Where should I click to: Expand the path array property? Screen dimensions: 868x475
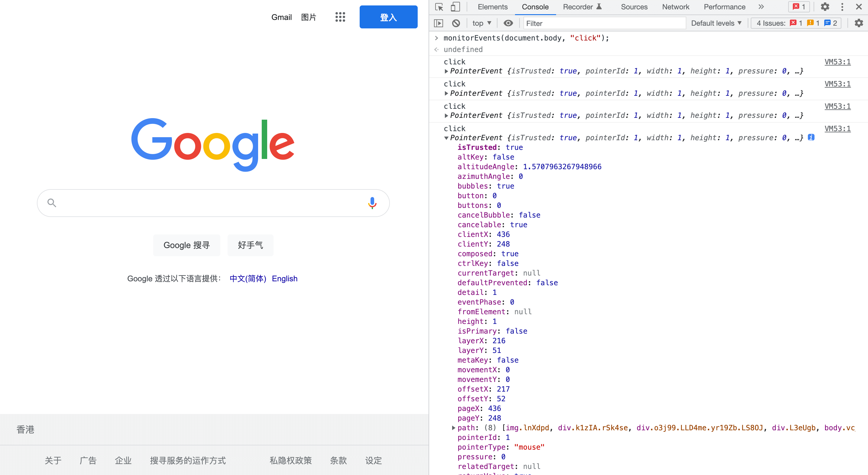pyautogui.click(x=454, y=428)
